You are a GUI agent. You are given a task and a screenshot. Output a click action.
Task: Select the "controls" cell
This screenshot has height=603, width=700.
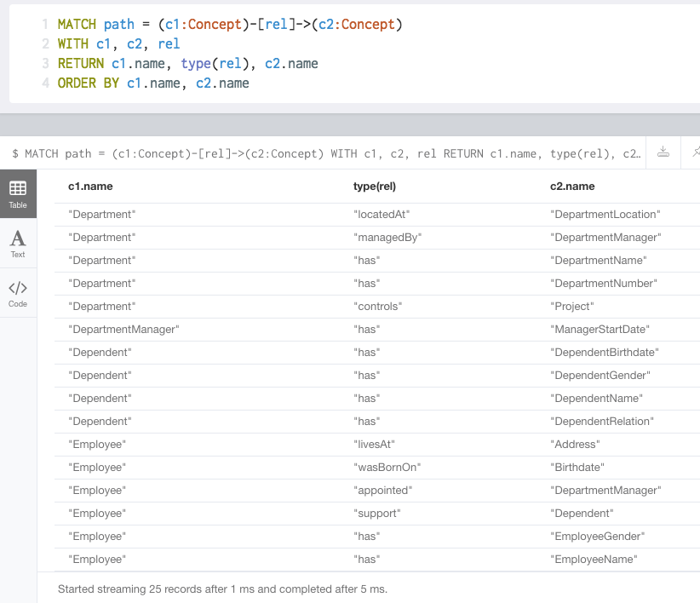pyautogui.click(x=378, y=307)
